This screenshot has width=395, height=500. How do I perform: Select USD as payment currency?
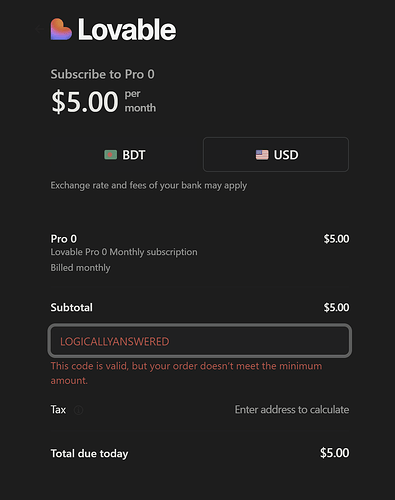point(276,155)
